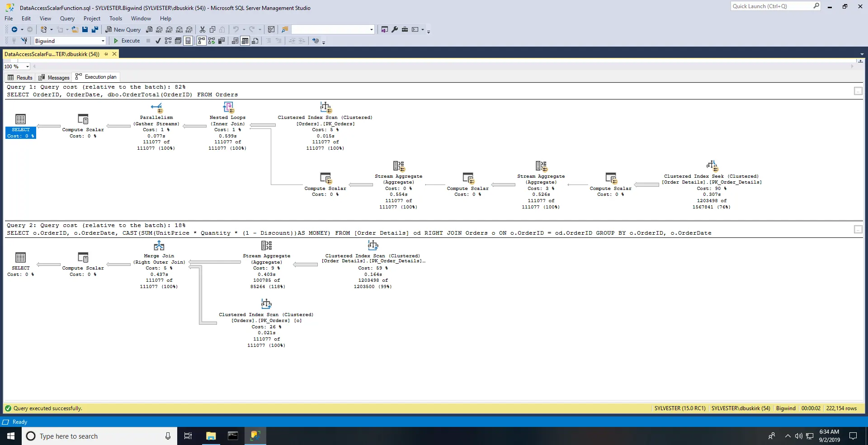Image resolution: width=868 pixels, height=445 pixels.
Task: Toggle Results to File mode
Action: pyautogui.click(x=255, y=41)
